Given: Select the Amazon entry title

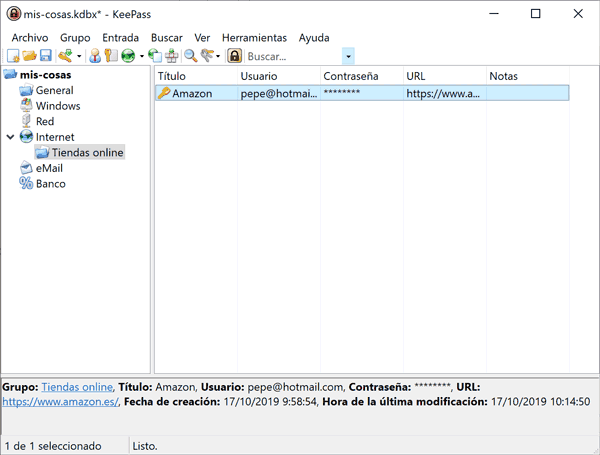Looking at the screenshot, I should pos(192,93).
